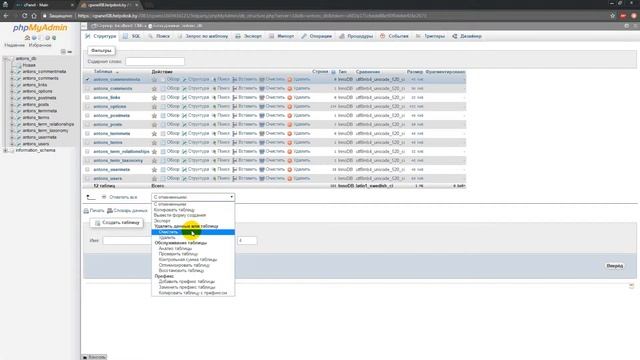Screen dimensions: 640x360
Task: Switch to the SQL tab
Action: 132,36
